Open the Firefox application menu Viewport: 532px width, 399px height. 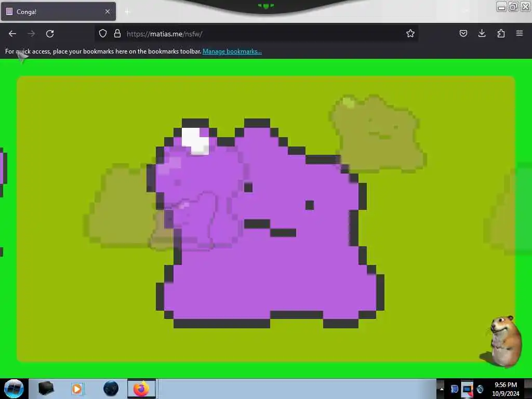click(520, 33)
